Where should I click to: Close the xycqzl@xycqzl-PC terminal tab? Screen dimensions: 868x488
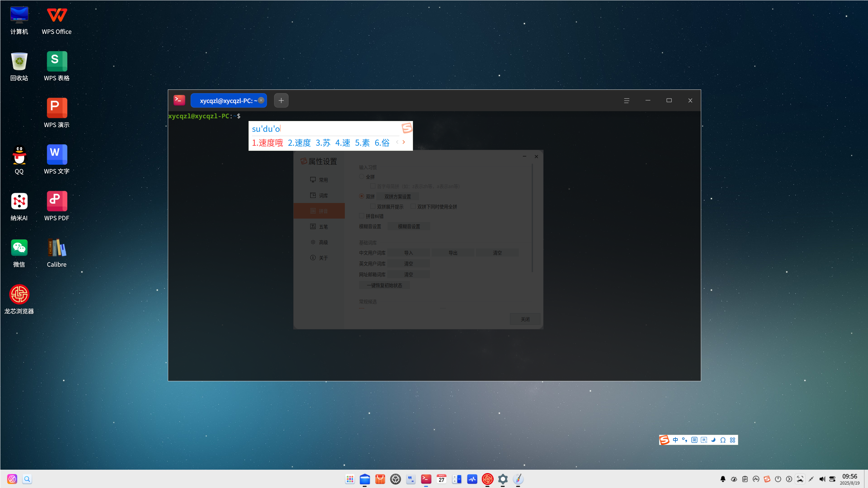pos(261,100)
